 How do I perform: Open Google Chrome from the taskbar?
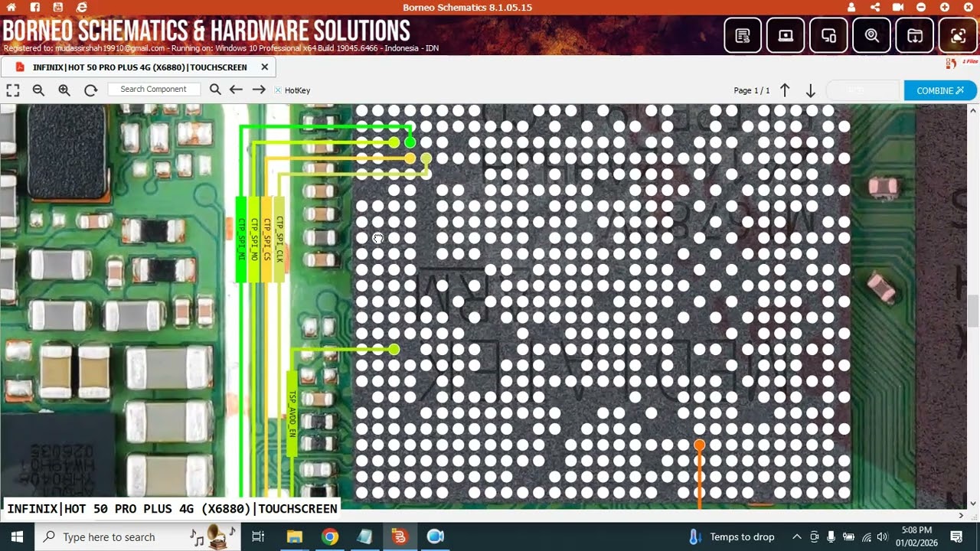pyautogui.click(x=330, y=536)
